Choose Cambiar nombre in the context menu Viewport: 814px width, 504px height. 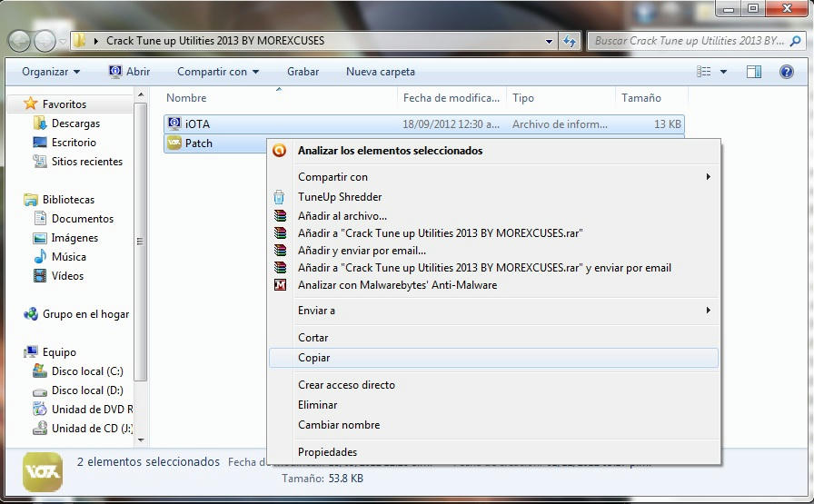(x=493, y=425)
